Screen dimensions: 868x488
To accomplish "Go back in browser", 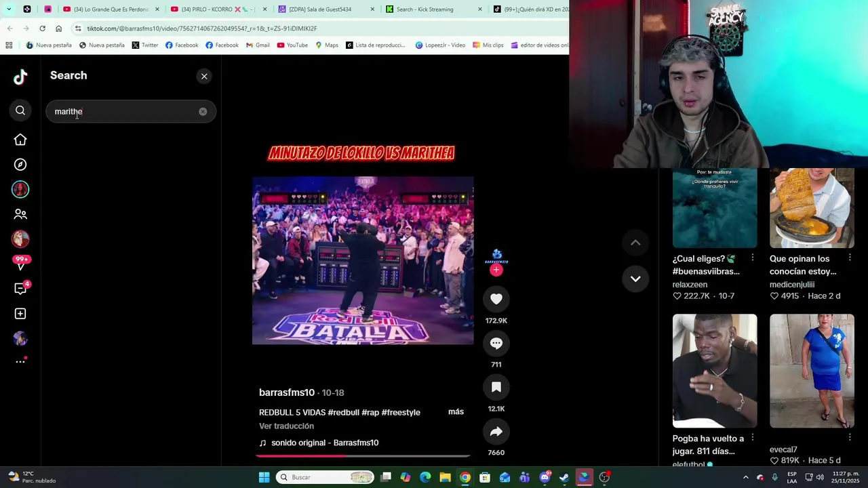I will click(x=9, y=28).
